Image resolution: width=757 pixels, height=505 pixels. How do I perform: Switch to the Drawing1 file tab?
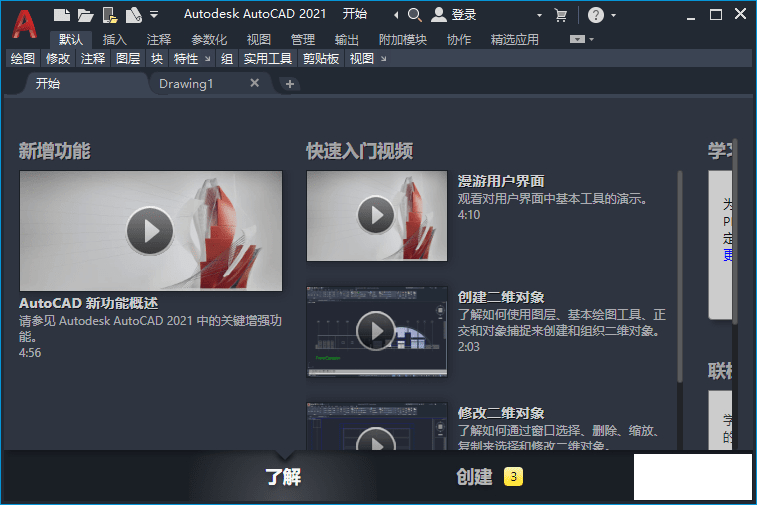(x=186, y=84)
